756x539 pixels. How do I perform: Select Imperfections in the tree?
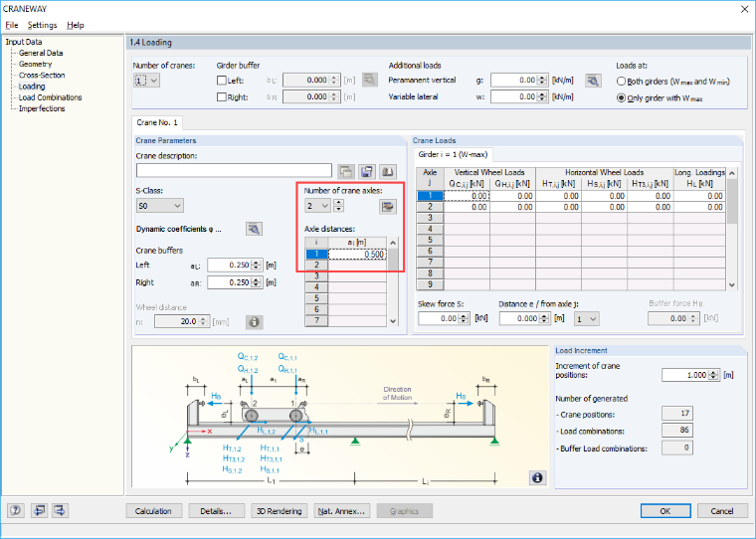[42, 108]
